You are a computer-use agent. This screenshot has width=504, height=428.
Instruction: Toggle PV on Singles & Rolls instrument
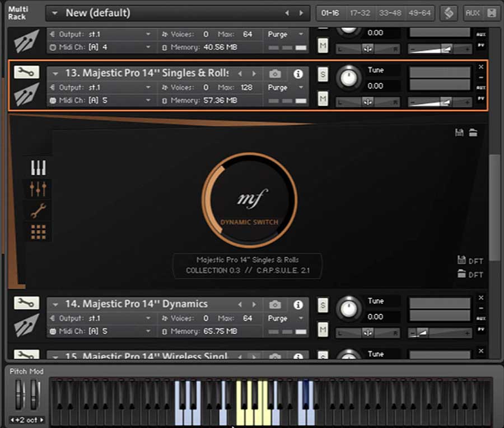pos(481,98)
